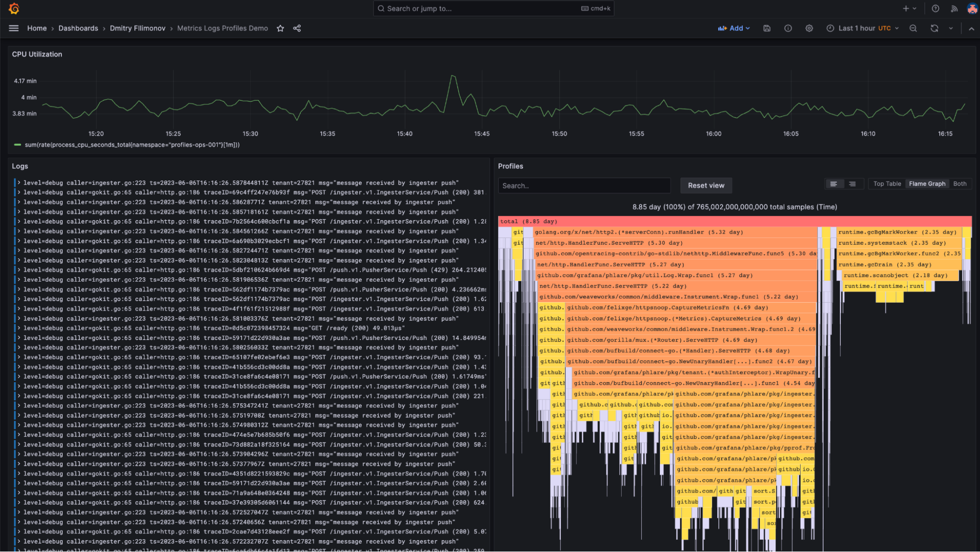The width and height of the screenshot is (980, 552).
Task: Click the news feed icon in the top bar
Action: point(954,8)
